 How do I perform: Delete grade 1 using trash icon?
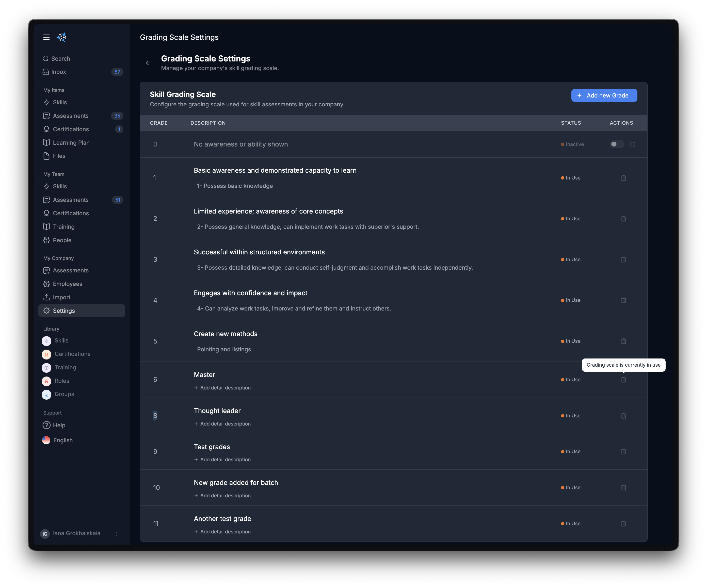click(623, 178)
